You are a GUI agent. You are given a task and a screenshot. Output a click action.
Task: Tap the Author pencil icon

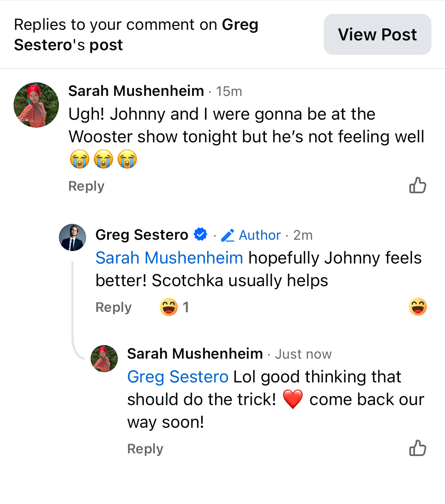228,235
